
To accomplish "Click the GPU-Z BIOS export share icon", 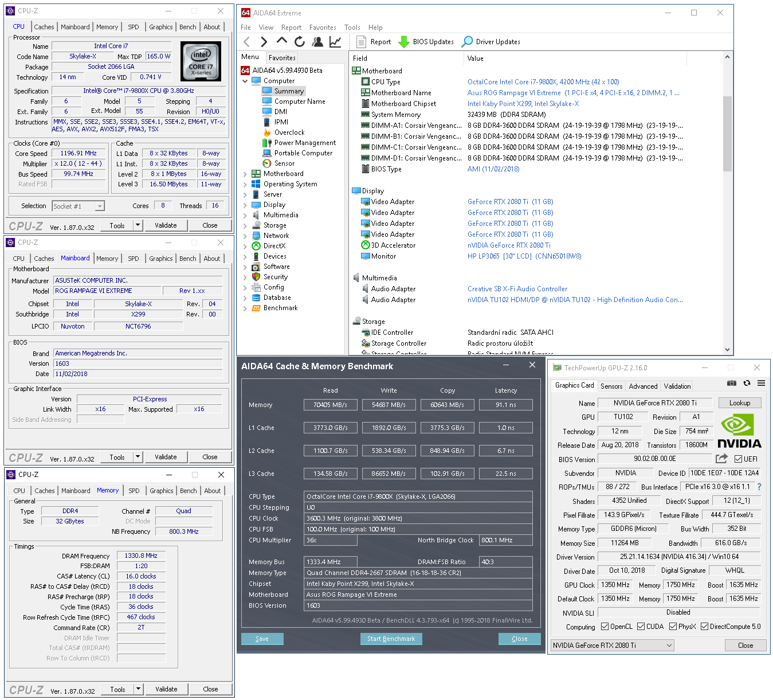I will 721,459.
